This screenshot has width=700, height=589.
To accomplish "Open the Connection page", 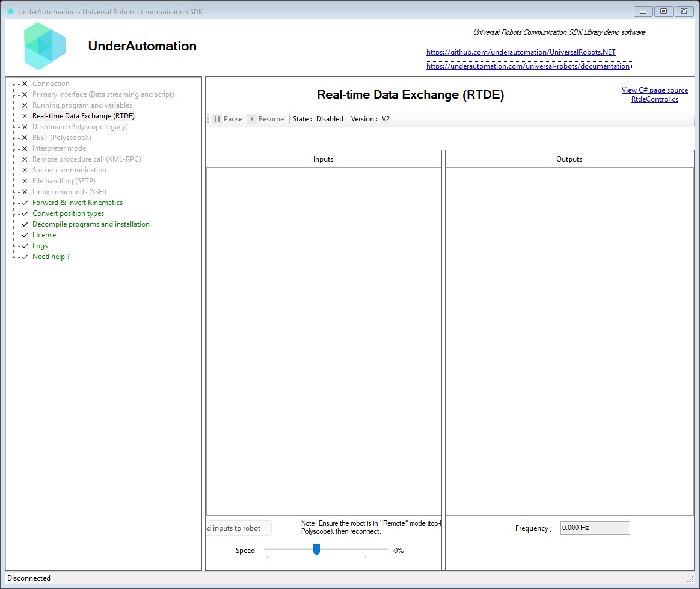I will tap(51, 84).
